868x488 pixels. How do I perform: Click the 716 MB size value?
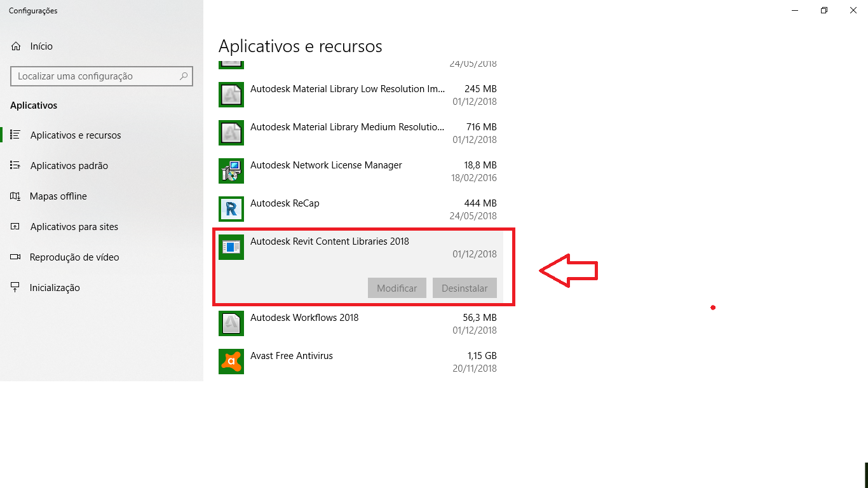coord(480,127)
